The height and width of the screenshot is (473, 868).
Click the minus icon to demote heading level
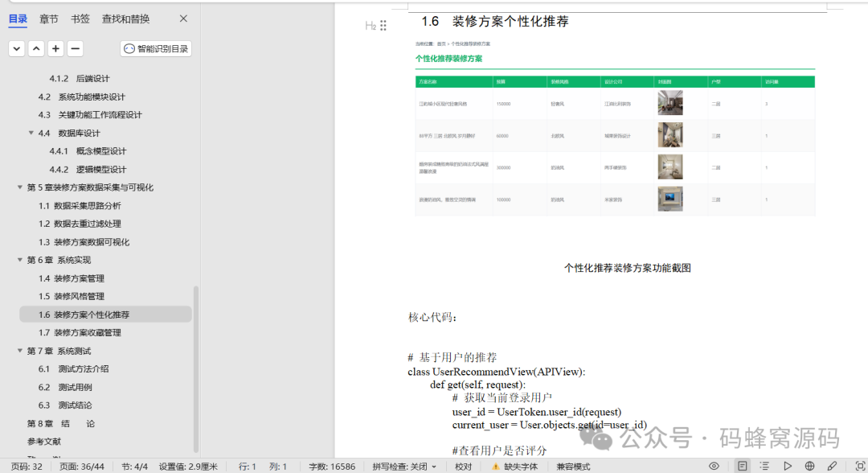click(x=76, y=49)
